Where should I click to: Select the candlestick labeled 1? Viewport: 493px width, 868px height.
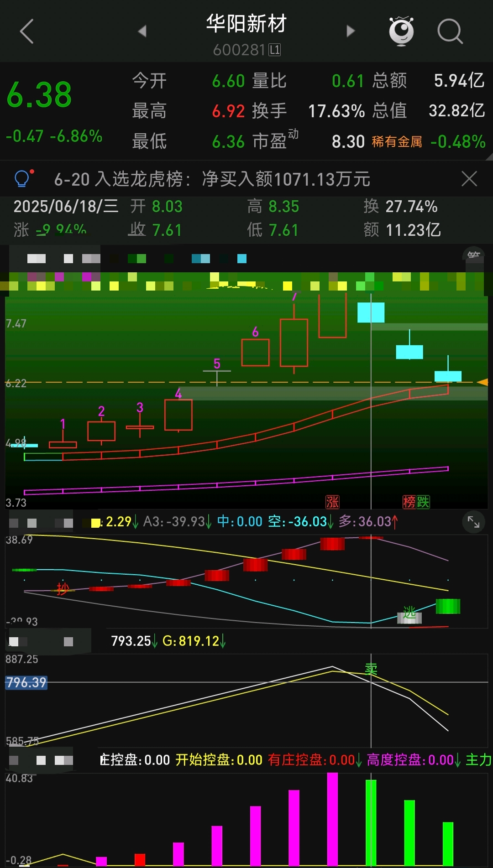[63, 444]
